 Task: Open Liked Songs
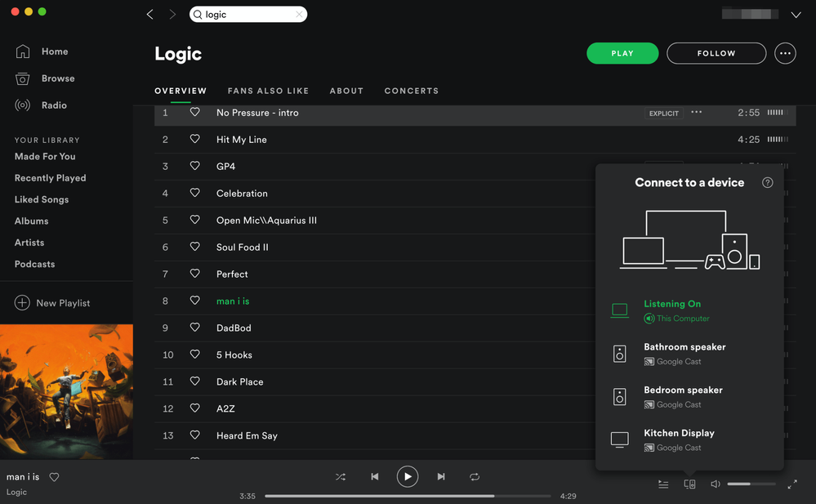pyautogui.click(x=42, y=199)
